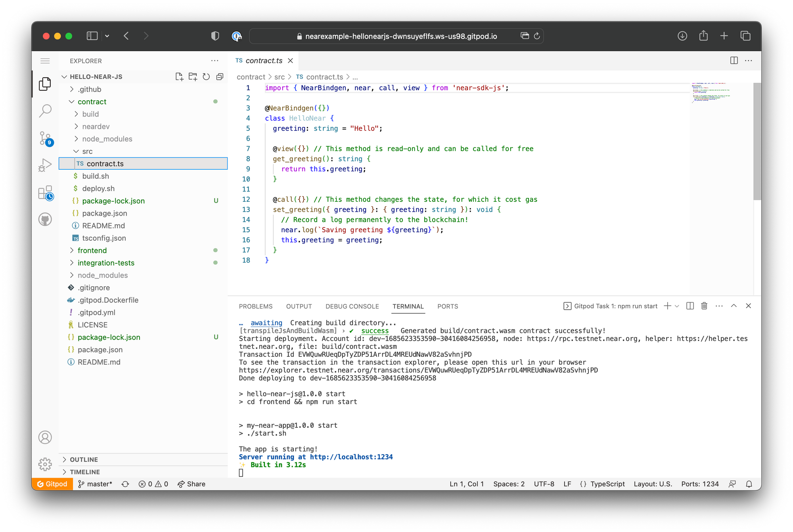
Task: Open Source Control view with 9 changes
Action: (x=45, y=138)
